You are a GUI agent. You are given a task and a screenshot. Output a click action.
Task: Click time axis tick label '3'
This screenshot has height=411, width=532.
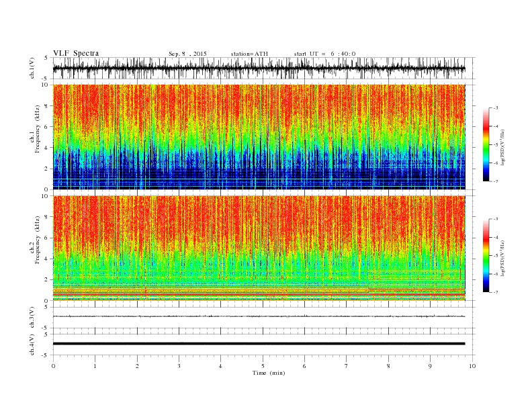click(179, 366)
